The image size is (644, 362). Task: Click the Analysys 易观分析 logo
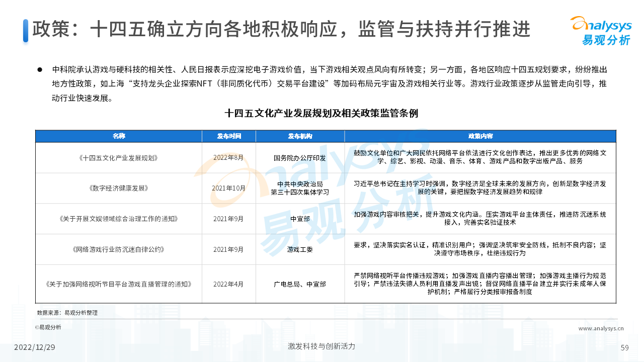(x=600, y=30)
